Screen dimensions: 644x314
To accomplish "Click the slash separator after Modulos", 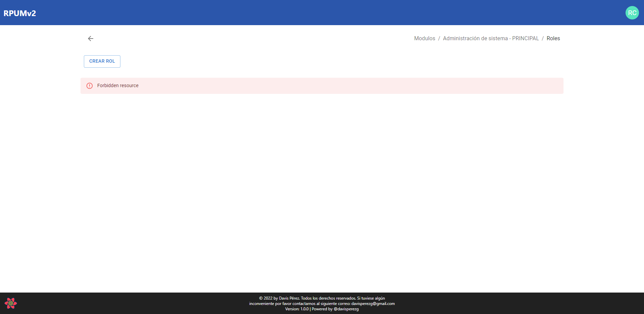I will click(x=439, y=39).
